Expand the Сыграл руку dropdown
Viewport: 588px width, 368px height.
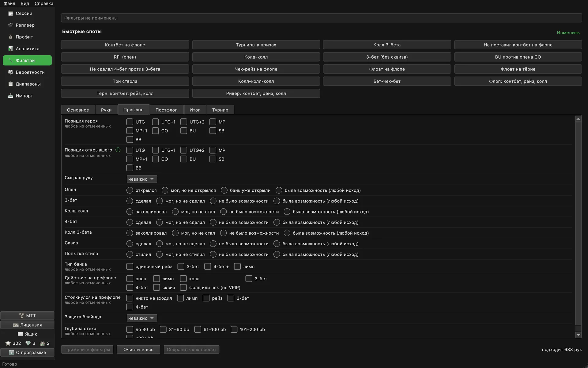click(142, 179)
